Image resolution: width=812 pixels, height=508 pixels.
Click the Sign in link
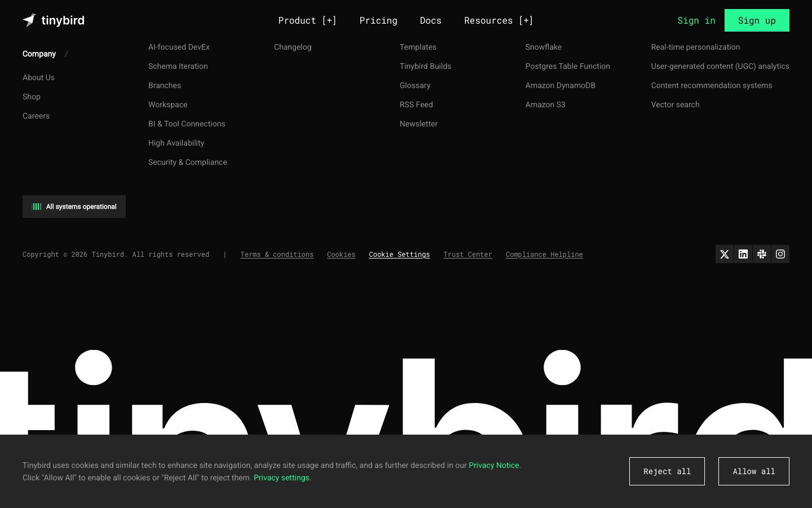(x=696, y=20)
